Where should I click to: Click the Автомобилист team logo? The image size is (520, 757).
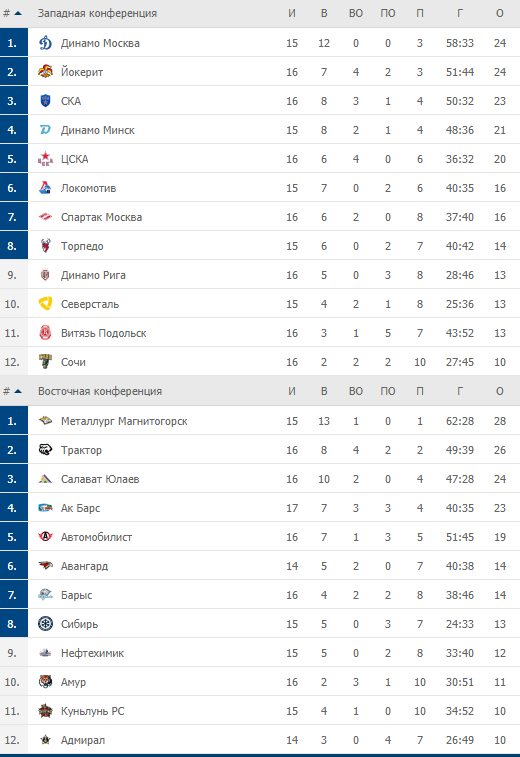[x=45, y=537]
